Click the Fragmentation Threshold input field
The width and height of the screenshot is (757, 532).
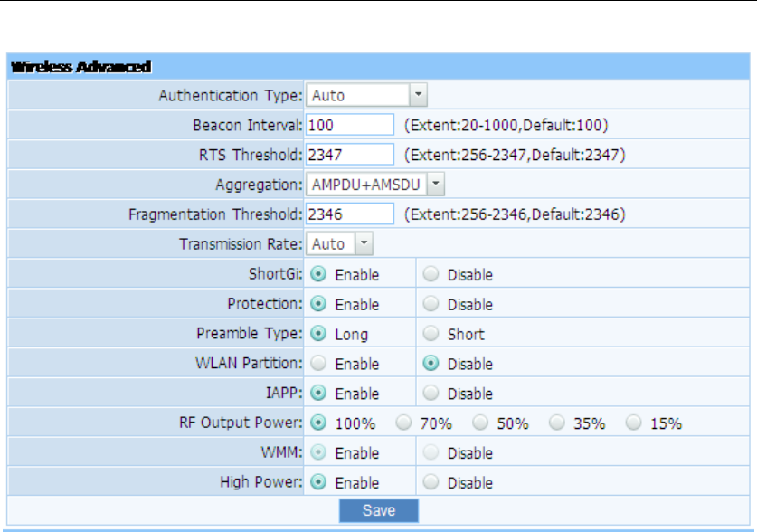349,214
